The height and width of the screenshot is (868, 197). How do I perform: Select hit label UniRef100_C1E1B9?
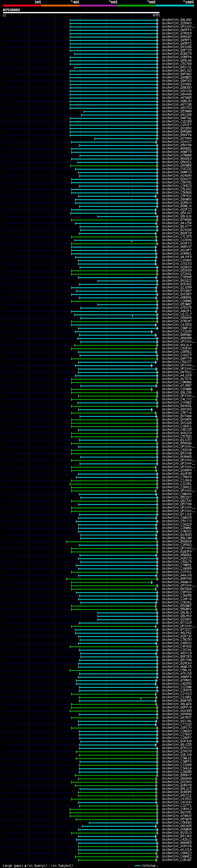coord(177,121)
